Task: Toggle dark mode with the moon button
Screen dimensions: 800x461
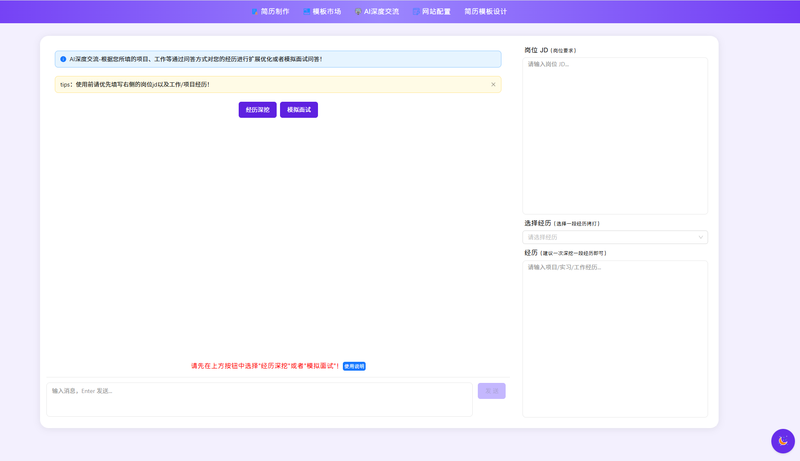Action: (x=783, y=441)
